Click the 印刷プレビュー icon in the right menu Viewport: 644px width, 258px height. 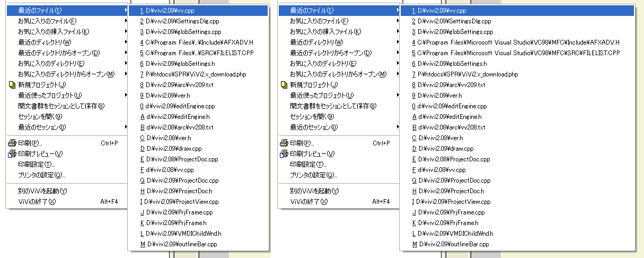tap(285, 154)
